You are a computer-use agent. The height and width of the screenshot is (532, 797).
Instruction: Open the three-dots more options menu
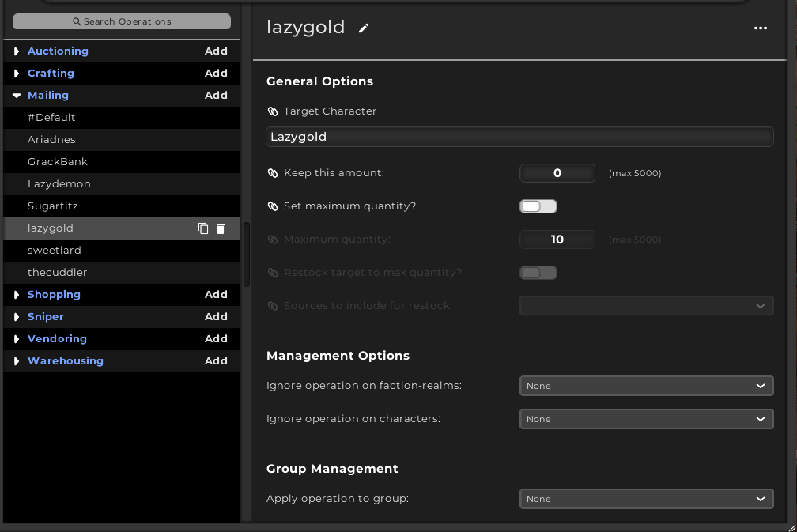(761, 28)
